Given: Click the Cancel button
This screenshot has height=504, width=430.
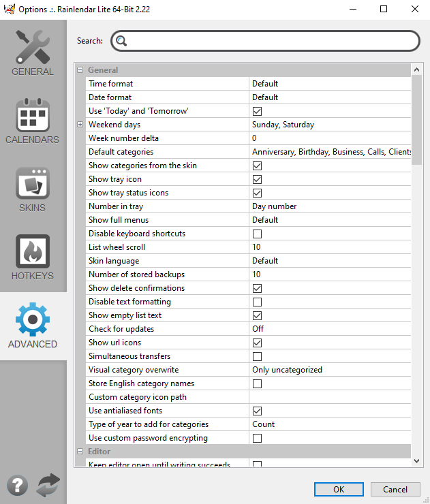Looking at the screenshot, I should 395,489.
